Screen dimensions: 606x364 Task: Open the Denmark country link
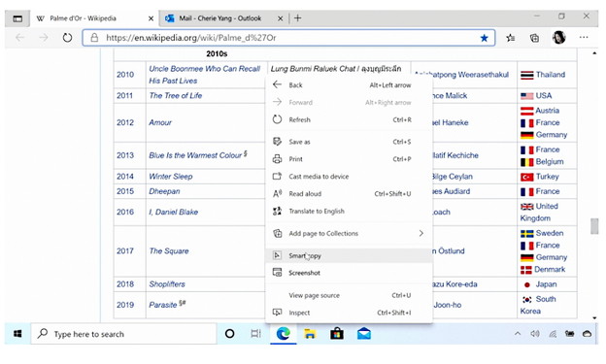point(550,269)
